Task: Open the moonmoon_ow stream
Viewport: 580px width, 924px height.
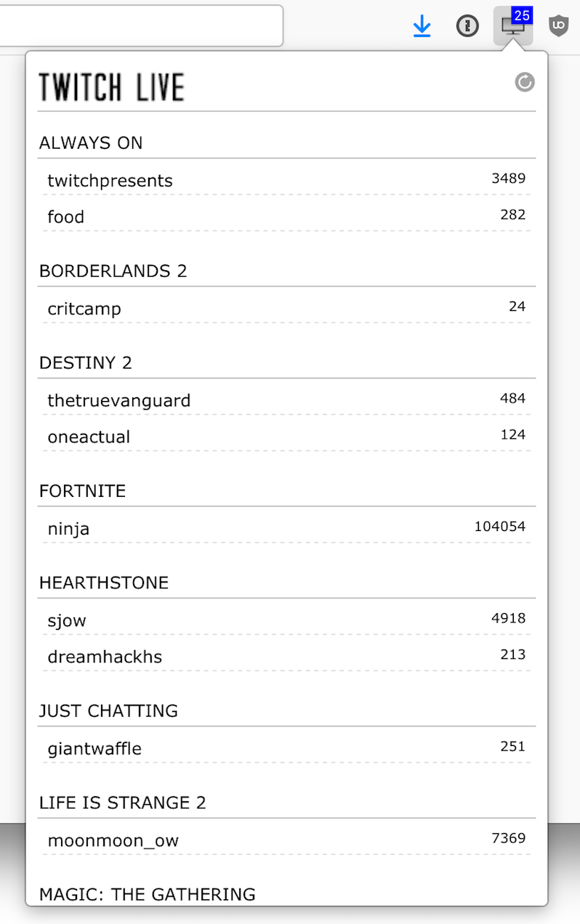Action: 286,839
